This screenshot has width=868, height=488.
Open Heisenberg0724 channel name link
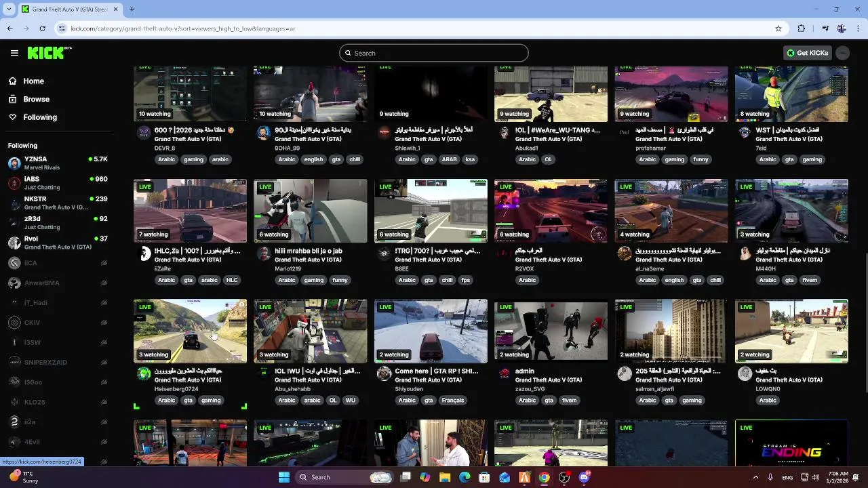click(176, 389)
